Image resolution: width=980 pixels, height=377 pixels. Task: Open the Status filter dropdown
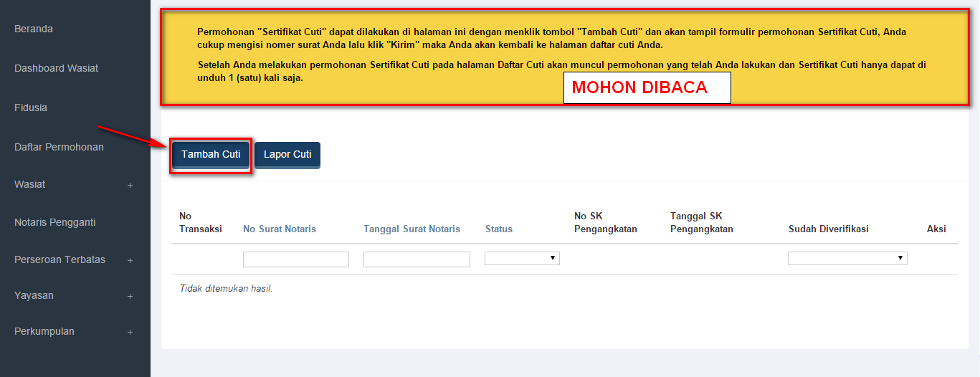point(522,258)
